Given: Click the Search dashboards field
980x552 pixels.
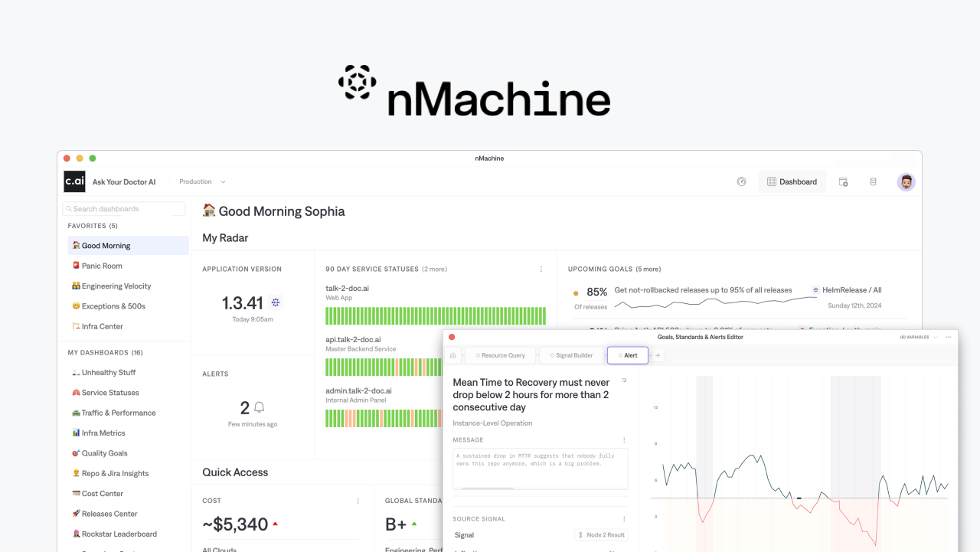Looking at the screenshot, I should coord(124,209).
